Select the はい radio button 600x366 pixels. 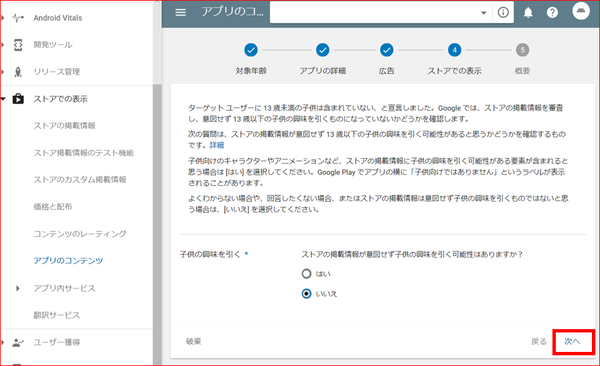point(306,274)
